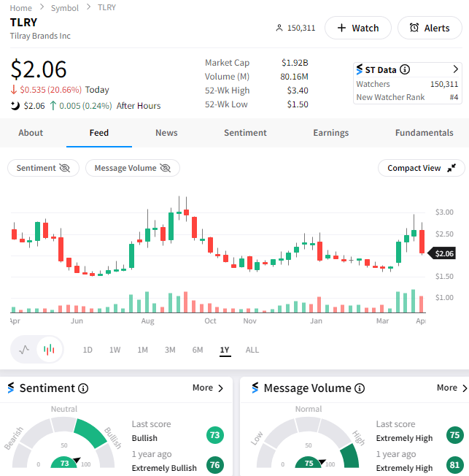The height and width of the screenshot is (476, 469).
Task: Open the Symbol breadcrumb link
Action: click(65, 8)
